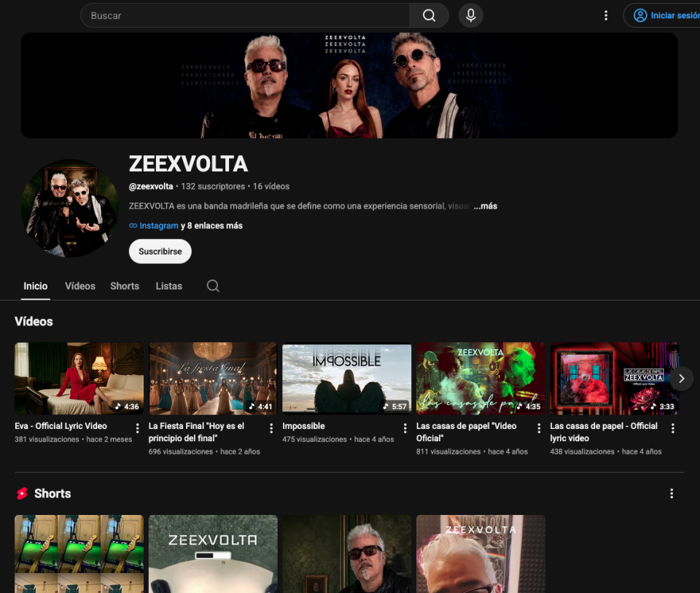The image size is (700, 593).
Task: Open the Listas tab
Action: pos(168,286)
